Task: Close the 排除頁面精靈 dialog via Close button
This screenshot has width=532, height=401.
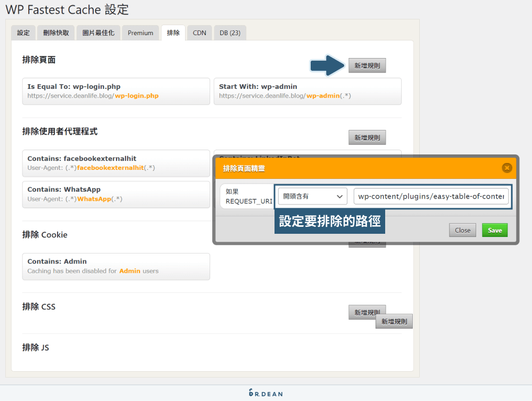Action: [462, 230]
